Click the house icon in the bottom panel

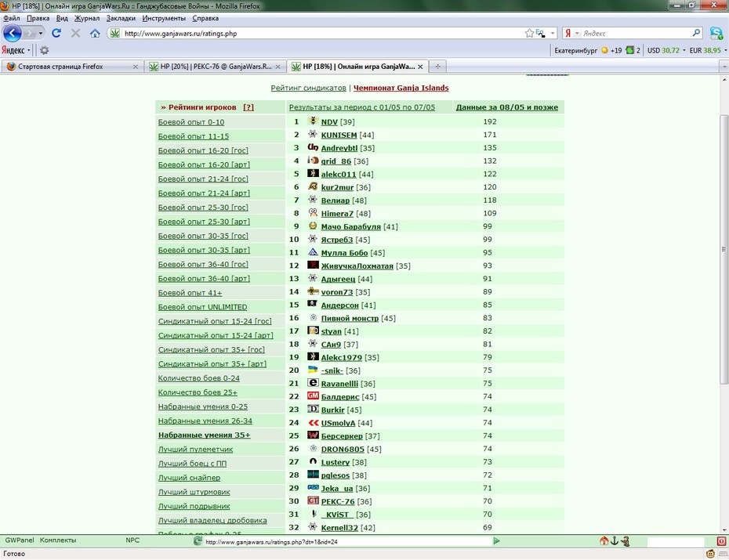(x=604, y=540)
